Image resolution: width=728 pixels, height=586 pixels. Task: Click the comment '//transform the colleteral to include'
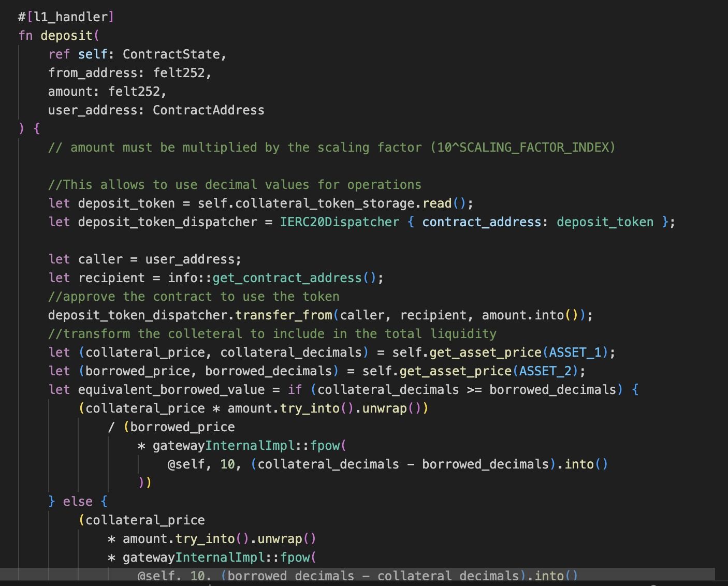pos(272,334)
